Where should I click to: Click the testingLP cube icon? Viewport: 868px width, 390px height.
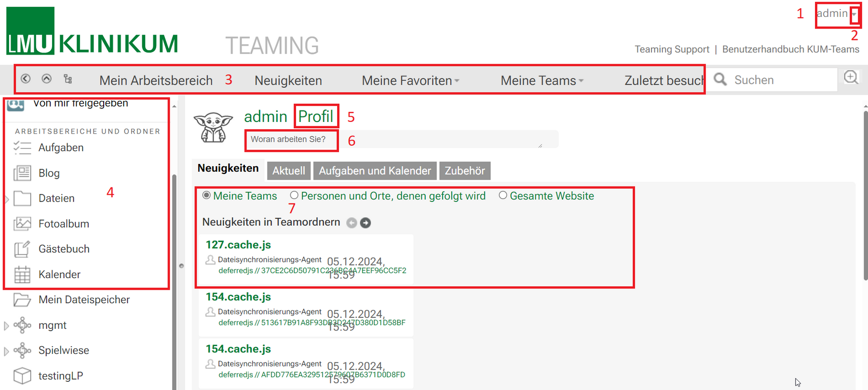[x=22, y=376]
